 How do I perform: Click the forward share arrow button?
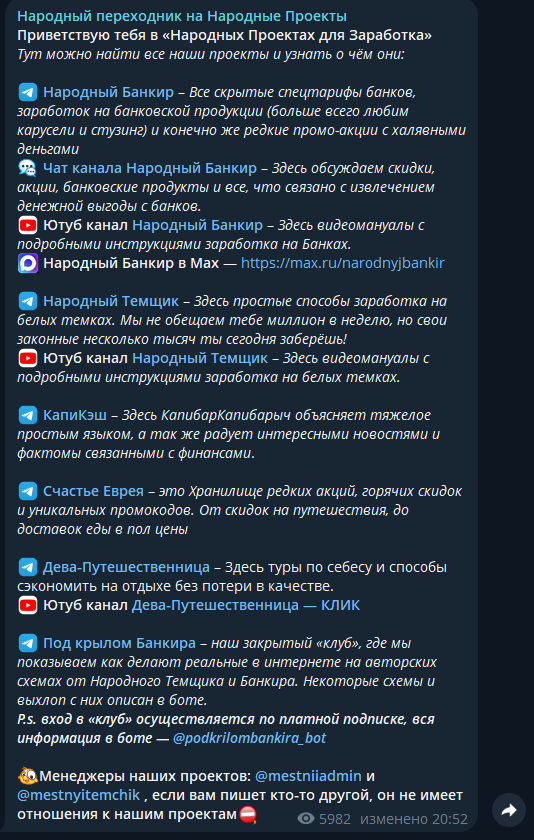tap(509, 810)
